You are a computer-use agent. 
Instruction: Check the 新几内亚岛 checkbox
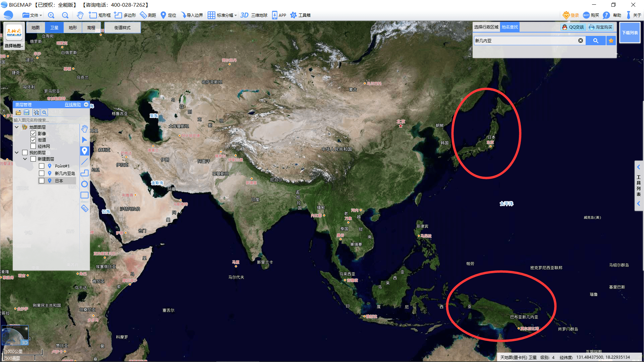42,173
